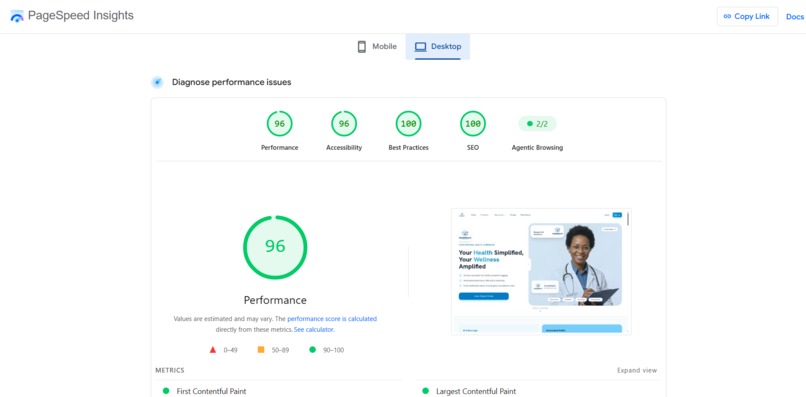The width and height of the screenshot is (806, 397).
Task: Click the PageSpeed Insights logo icon
Action: pyautogui.click(x=17, y=16)
